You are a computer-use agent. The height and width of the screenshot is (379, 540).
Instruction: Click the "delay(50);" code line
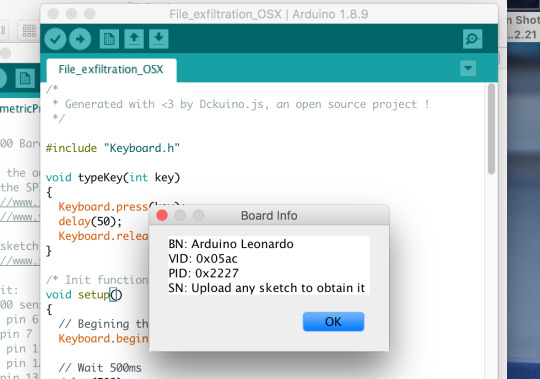[x=90, y=221]
